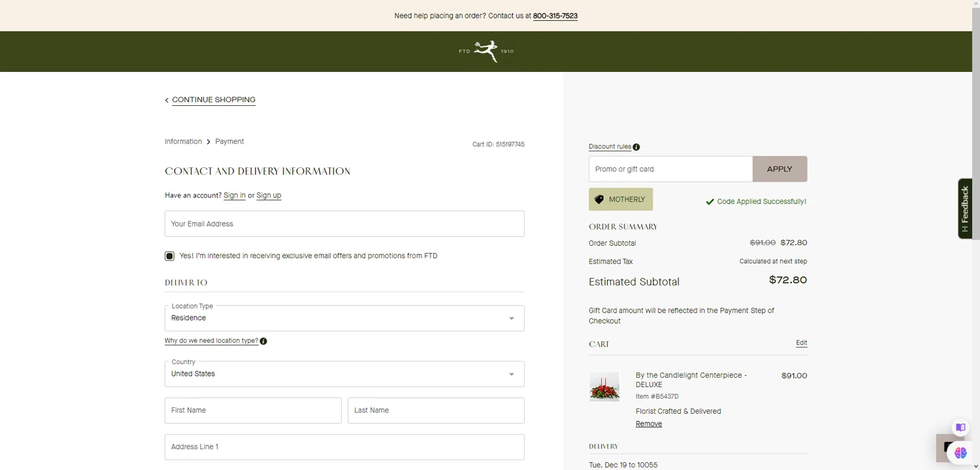Click the info icon beside location type question
980x470 pixels.
click(263, 341)
